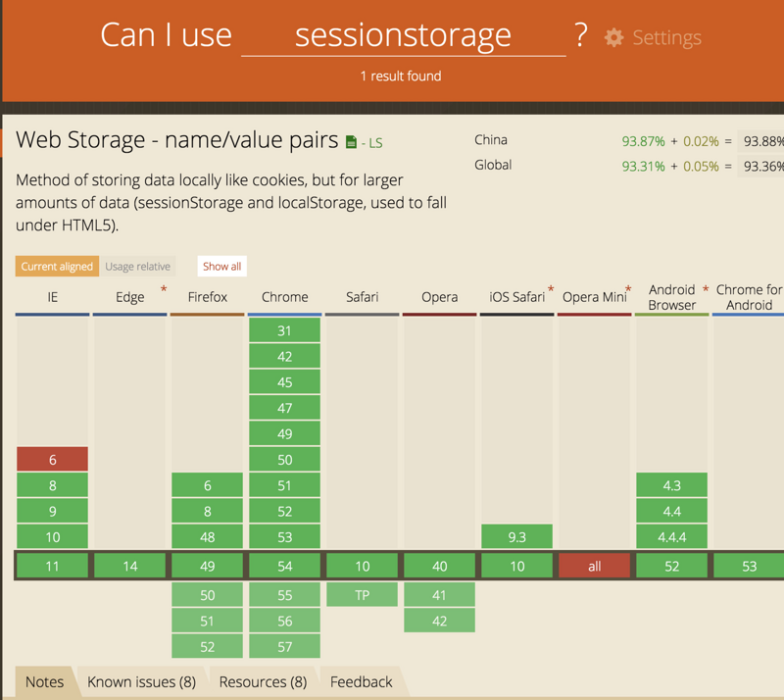This screenshot has height=700, width=784.
Task: Open the Resources (8) tab
Action: 263,681
